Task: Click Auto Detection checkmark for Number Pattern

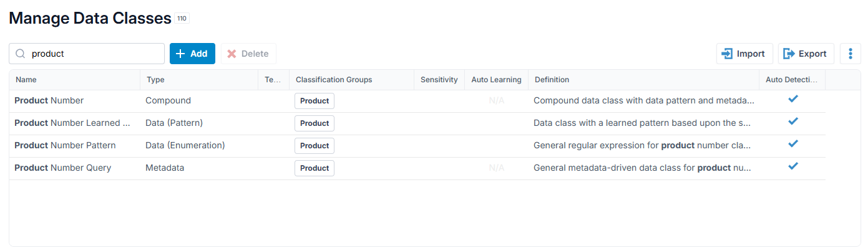Action: pos(793,144)
